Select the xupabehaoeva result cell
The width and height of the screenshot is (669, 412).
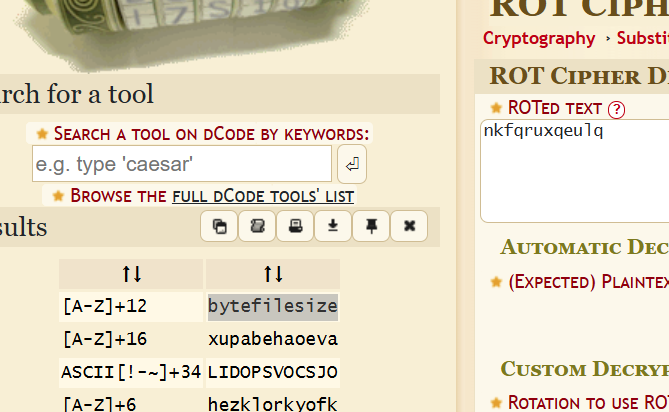click(273, 339)
